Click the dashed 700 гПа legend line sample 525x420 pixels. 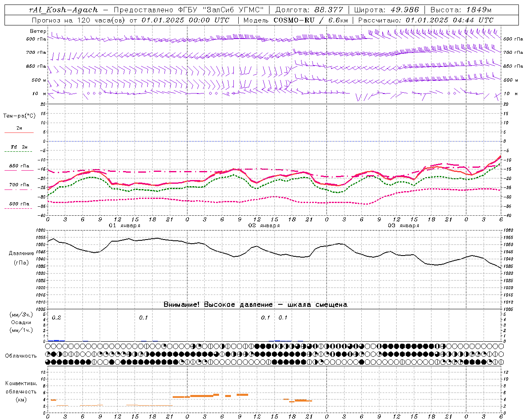(18, 189)
